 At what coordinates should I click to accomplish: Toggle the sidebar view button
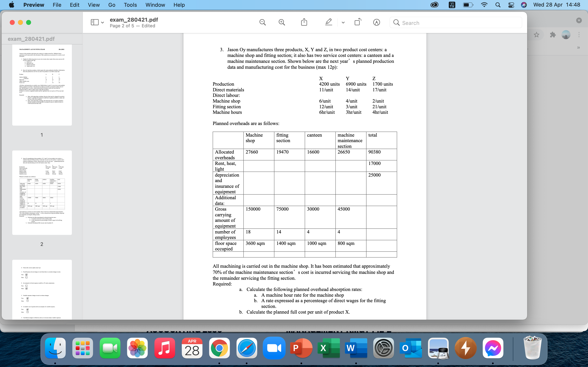tap(95, 23)
